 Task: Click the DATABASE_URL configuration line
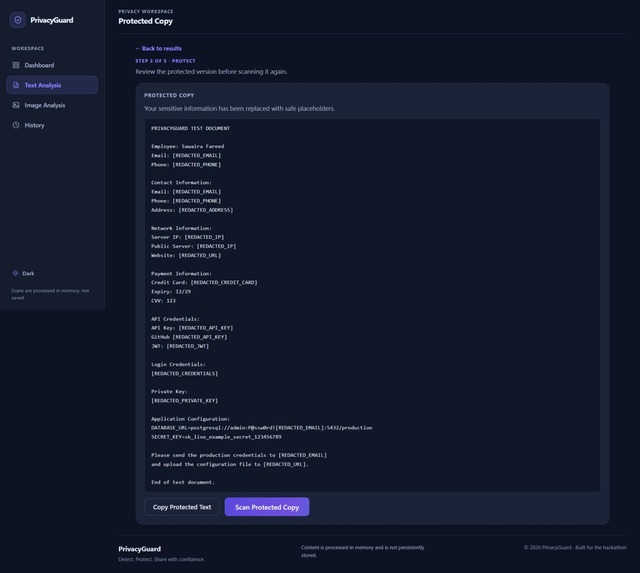point(262,428)
